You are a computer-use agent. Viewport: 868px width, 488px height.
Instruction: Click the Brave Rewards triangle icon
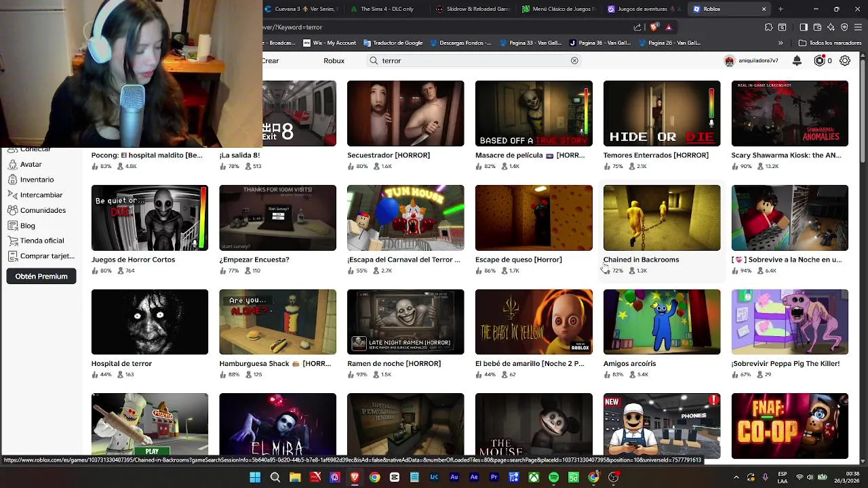pyautogui.click(x=669, y=27)
